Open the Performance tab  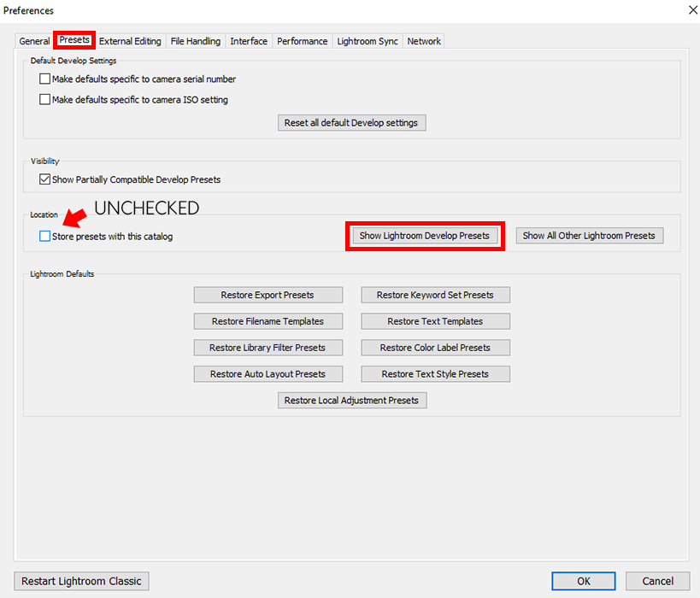(x=302, y=41)
